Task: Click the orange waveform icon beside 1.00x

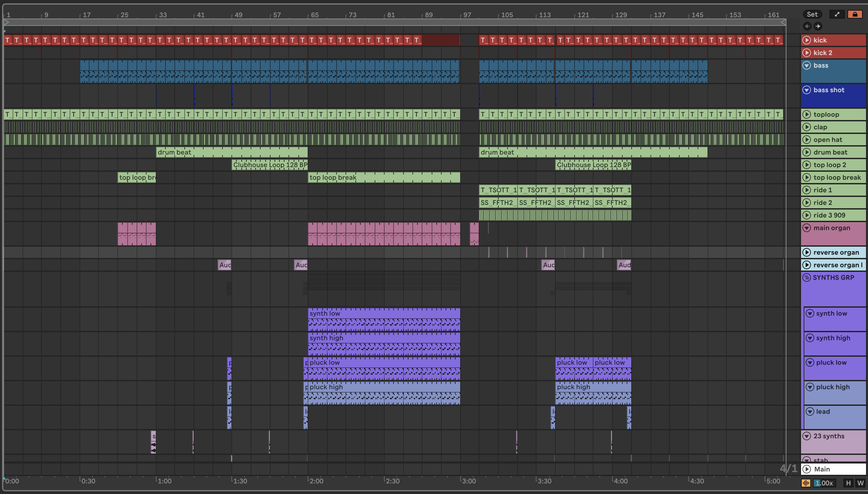Action: coord(806,483)
